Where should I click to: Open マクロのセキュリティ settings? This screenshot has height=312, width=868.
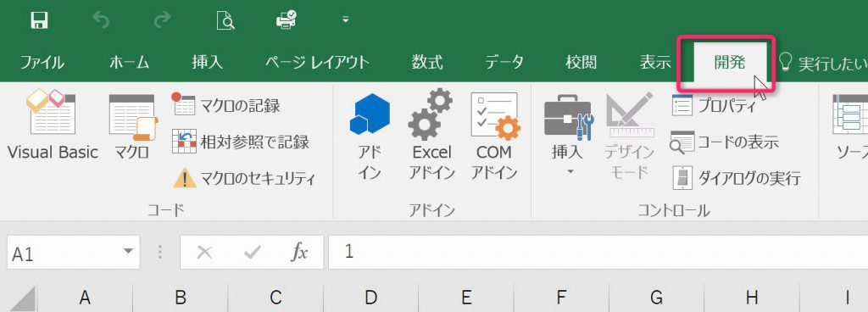(x=245, y=178)
